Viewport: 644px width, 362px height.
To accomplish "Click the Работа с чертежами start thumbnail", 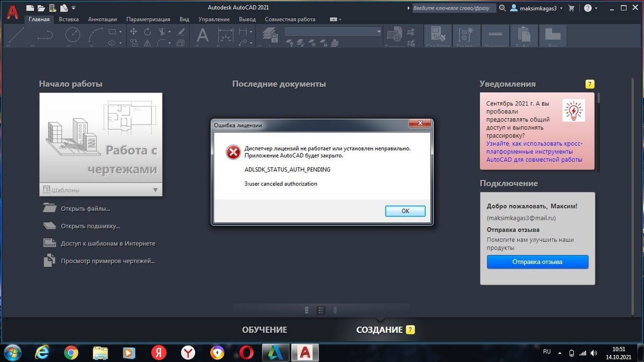I will (101, 138).
